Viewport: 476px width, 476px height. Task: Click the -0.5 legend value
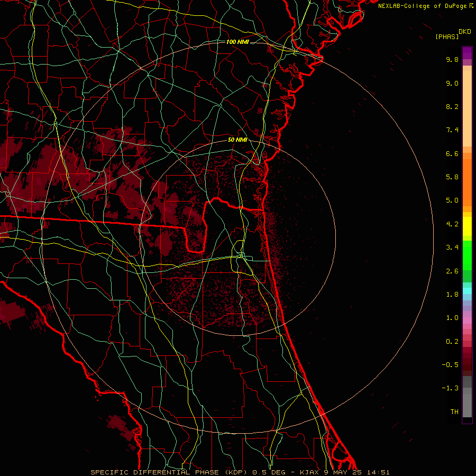[x=450, y=365]
